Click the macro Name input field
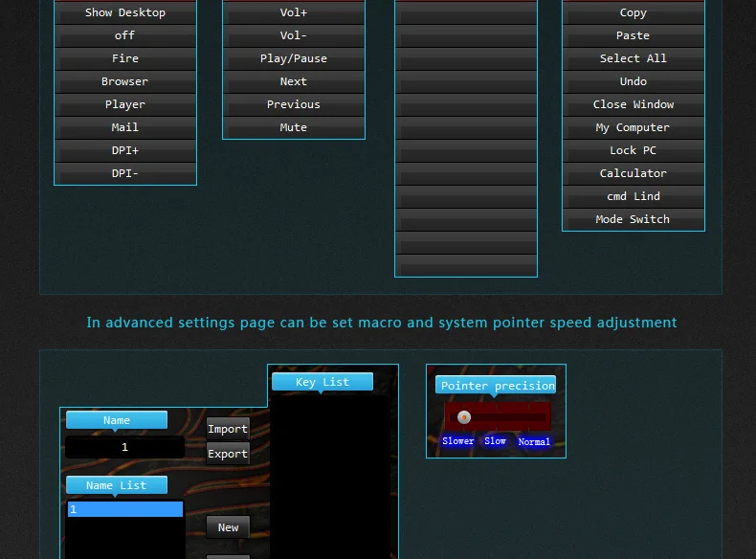 point(124,447)
